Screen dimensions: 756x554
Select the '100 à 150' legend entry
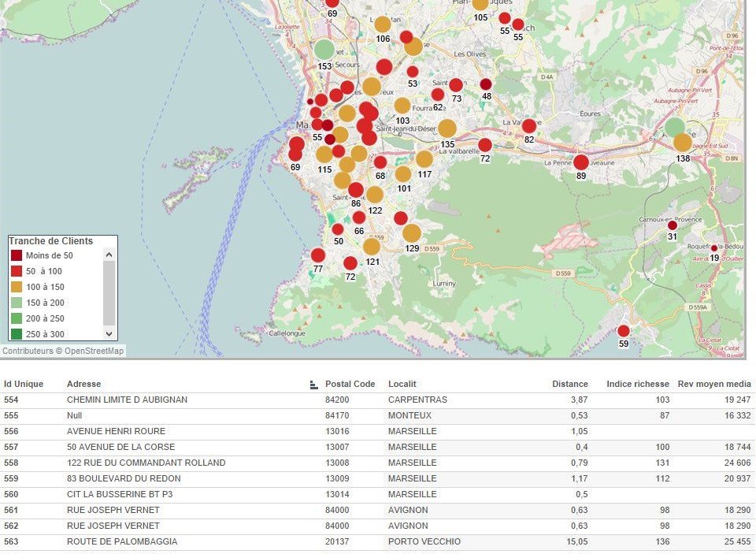click(46, 287)
